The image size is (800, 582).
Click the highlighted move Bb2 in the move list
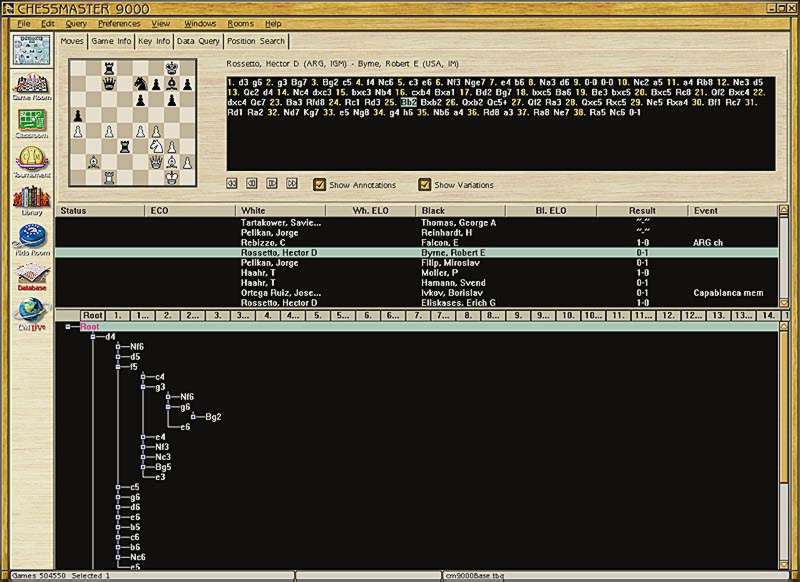[x=409, y=102]
